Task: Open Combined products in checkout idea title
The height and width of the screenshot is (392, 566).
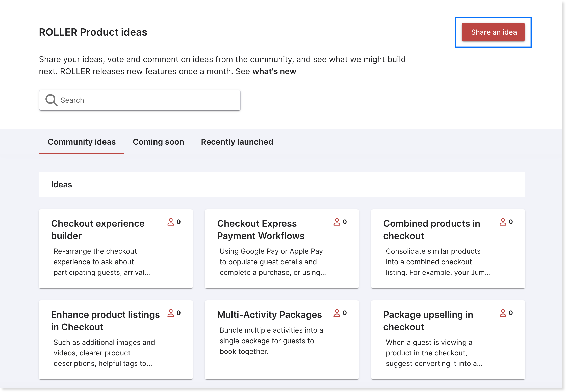Action: [432, 230]
